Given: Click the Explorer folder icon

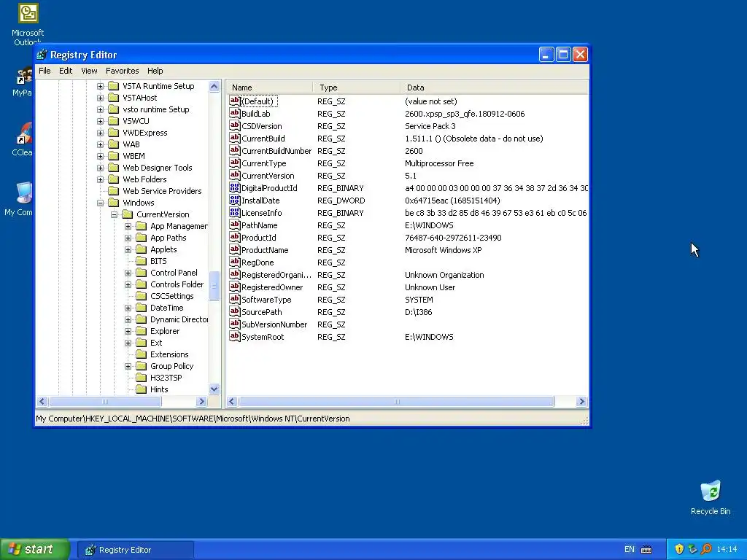Looking at the screenshot, I should (x=141, y=331).
